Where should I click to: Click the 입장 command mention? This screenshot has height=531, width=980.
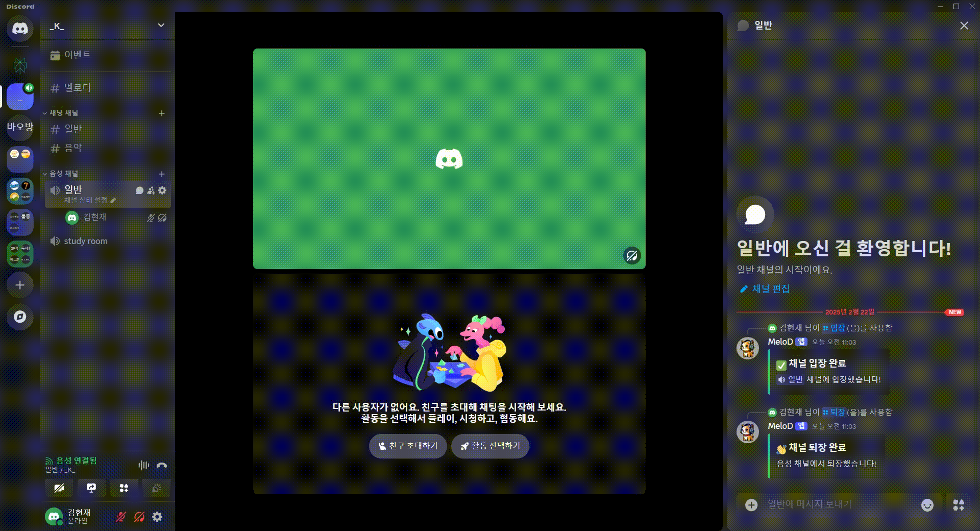coord(834,328)
